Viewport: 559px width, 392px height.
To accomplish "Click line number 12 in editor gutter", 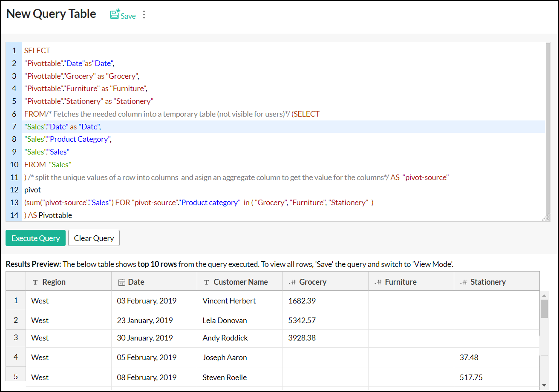I will pyautogui.click(x=14, y=190).
